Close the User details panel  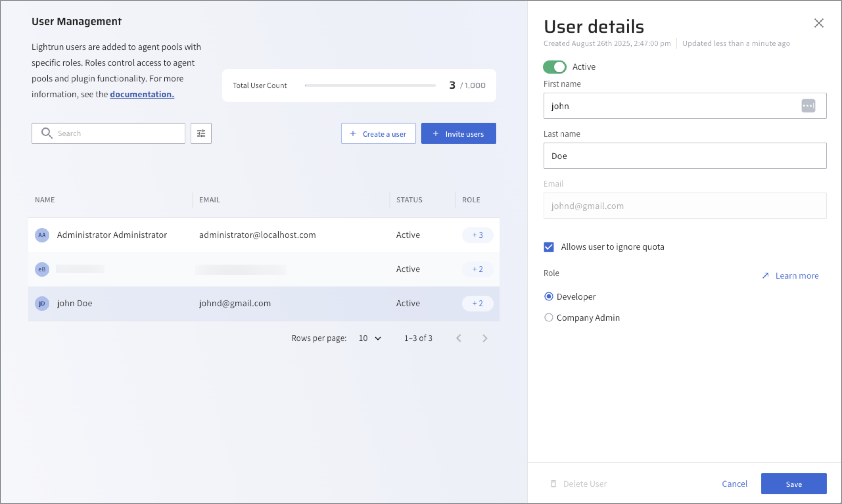pyautogui.click(x=819, y=23)
